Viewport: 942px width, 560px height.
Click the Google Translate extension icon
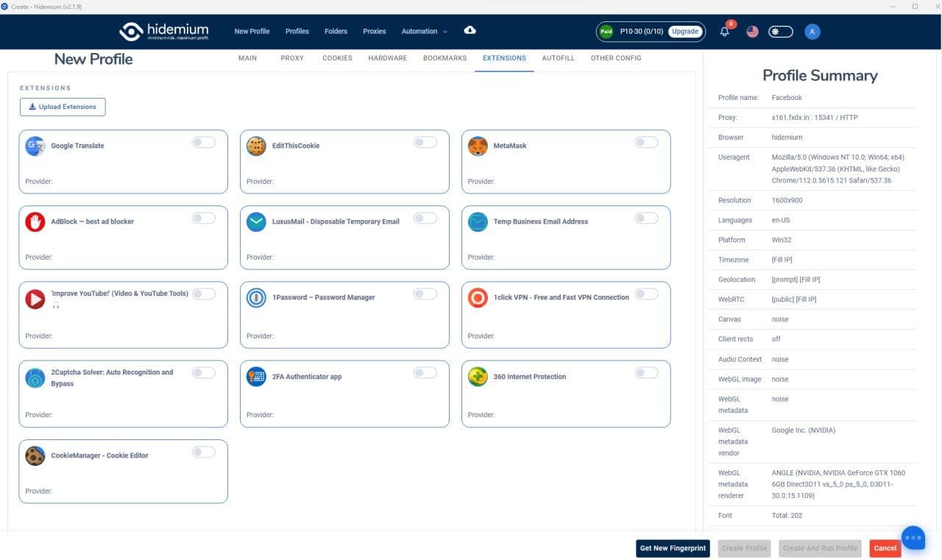(35, 146)
